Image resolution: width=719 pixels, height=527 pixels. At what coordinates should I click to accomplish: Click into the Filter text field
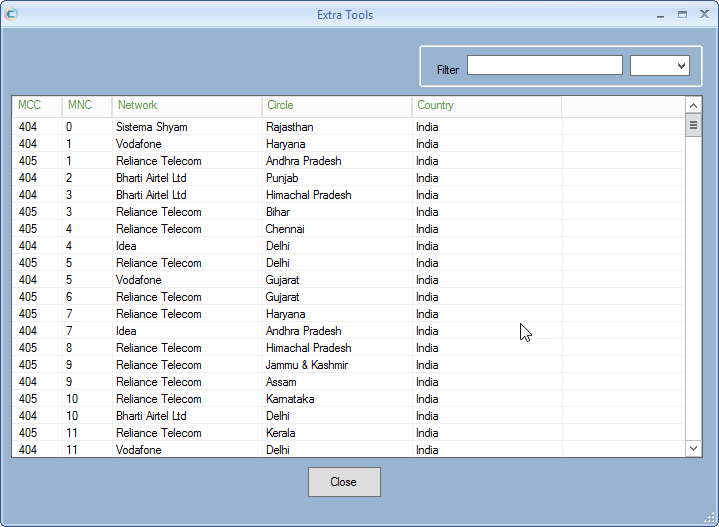click(x=545, y=65)
